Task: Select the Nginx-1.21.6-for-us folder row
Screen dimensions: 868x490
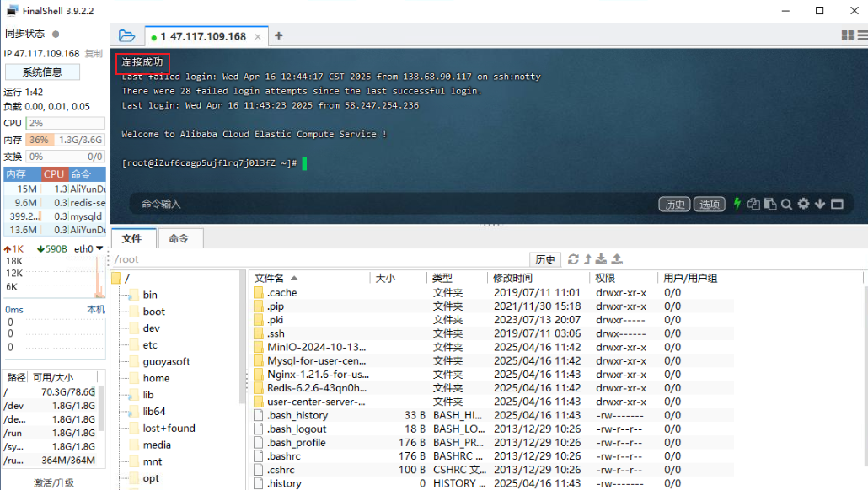Action: coord(493,375)
